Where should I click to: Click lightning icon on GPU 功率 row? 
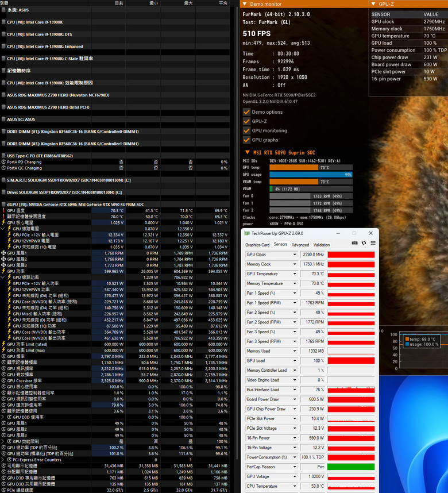click(3, 271)
